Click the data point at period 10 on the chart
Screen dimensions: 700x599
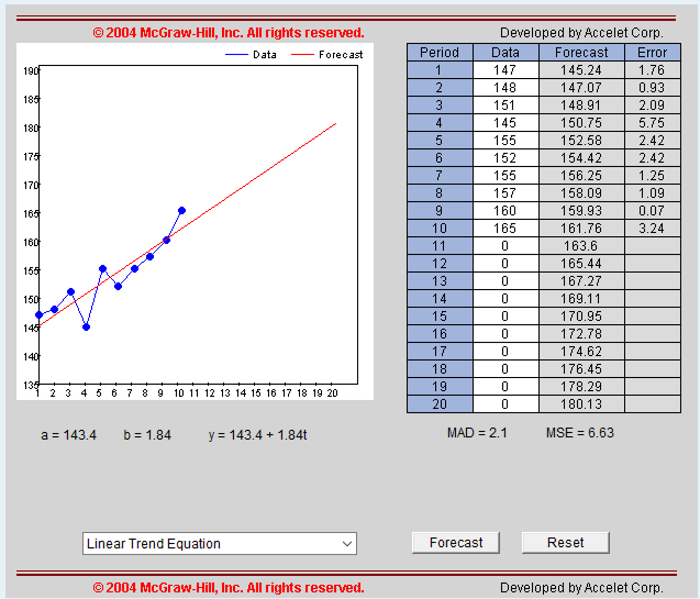tap(182, 209)
